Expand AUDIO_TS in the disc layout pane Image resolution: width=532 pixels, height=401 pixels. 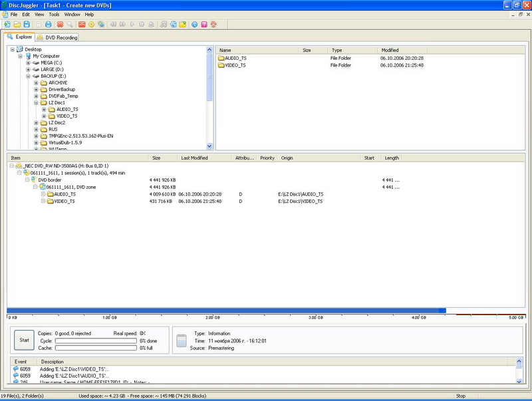43,194
